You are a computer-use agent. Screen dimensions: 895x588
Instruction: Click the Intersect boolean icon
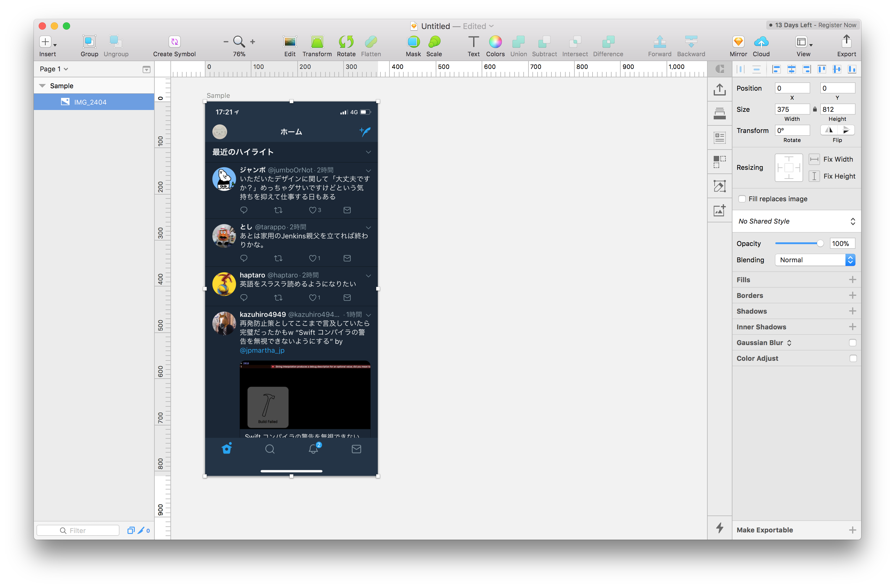[x=575, y=42]
